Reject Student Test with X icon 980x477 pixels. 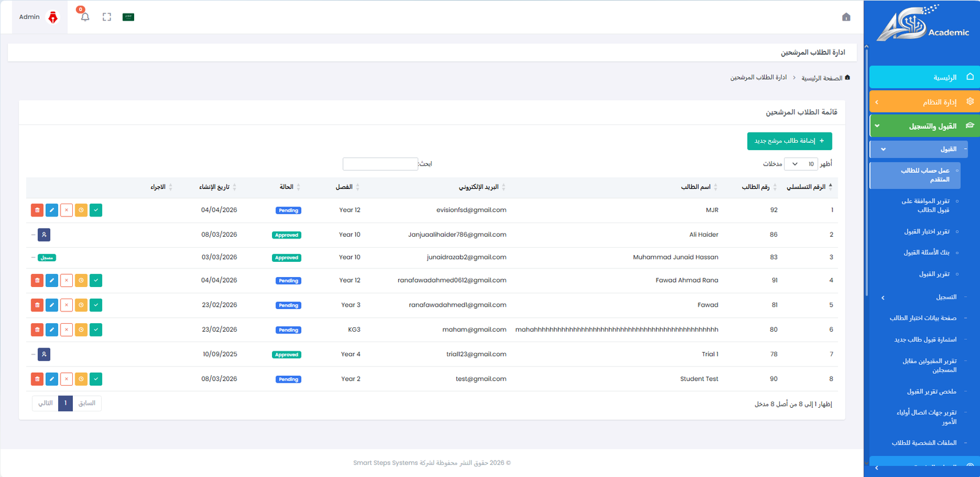point(67,379)
